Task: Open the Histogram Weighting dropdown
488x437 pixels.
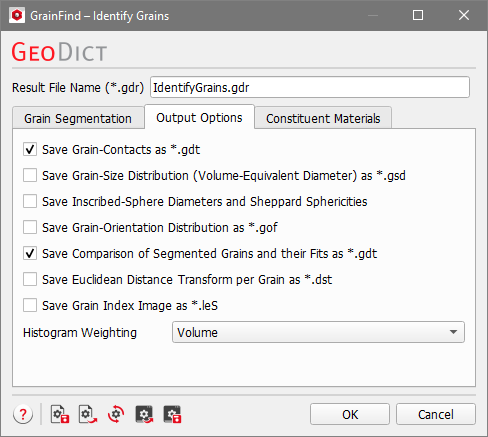Action: coord(318,332)
